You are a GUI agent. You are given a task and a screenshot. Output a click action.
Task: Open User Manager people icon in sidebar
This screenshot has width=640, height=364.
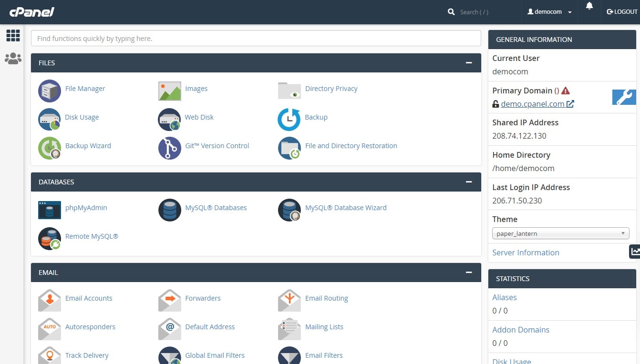(13, 59)
